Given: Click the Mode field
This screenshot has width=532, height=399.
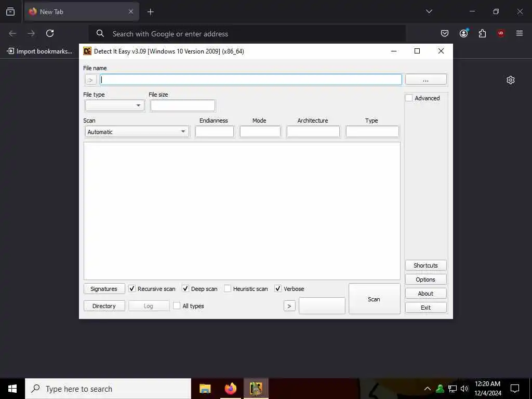Looking at the screenshot, I should click(260, 131).
